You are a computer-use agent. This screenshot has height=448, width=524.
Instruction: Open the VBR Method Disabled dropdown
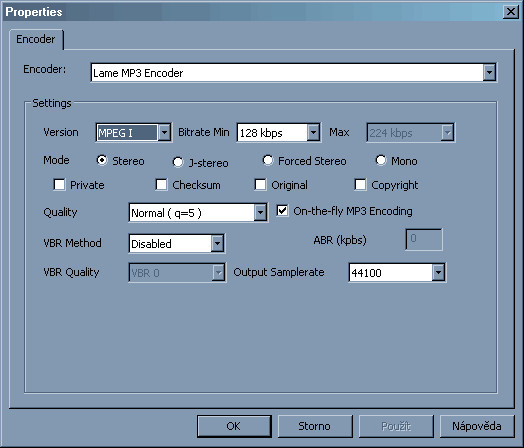217,243
